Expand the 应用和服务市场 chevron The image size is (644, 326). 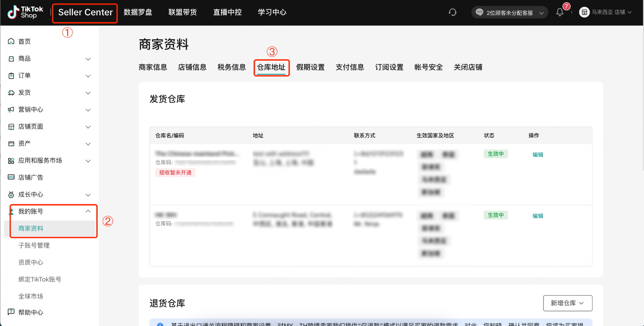click(88, 161)
